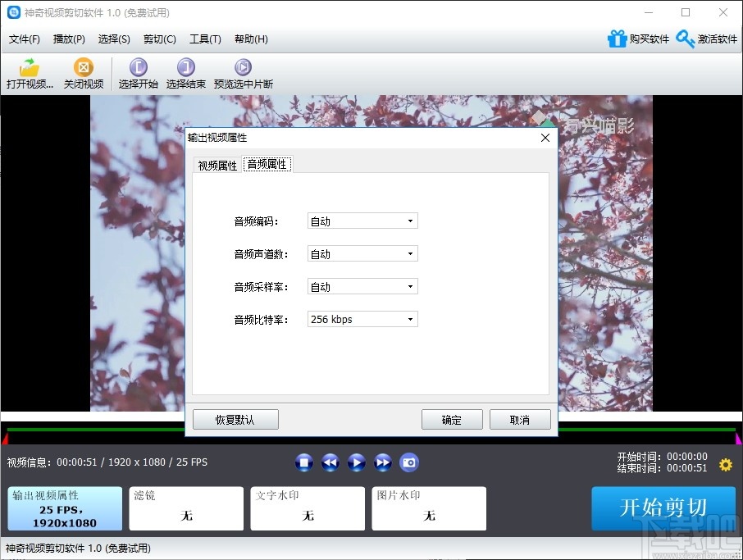This screenshot has width=743, height=560.
Task: Open the 工具(T) menu
Action: (205, 39)
